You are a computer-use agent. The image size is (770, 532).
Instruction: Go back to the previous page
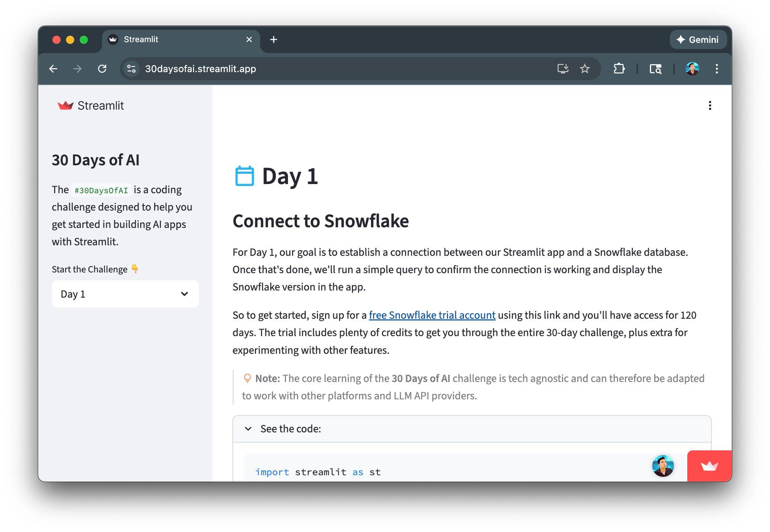[53, 69]
